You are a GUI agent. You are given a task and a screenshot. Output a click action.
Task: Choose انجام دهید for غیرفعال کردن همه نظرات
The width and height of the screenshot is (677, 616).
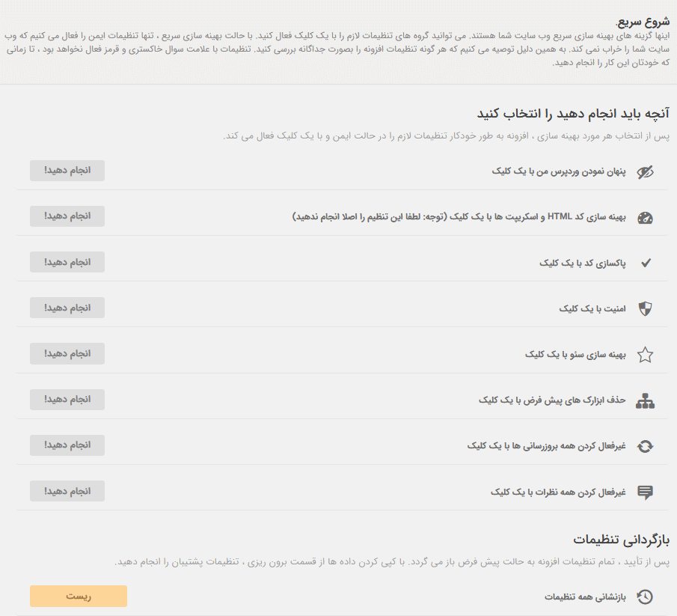coord(67,491)
